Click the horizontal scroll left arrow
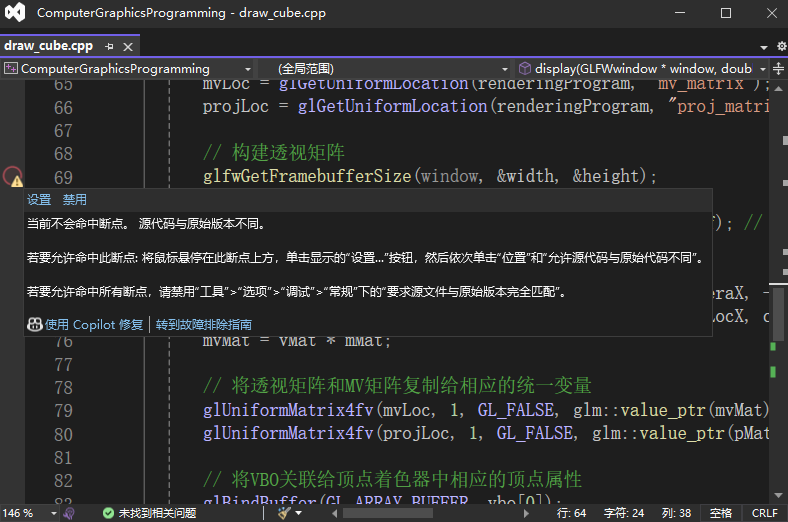The image size is (788, 522). [335, 513]
